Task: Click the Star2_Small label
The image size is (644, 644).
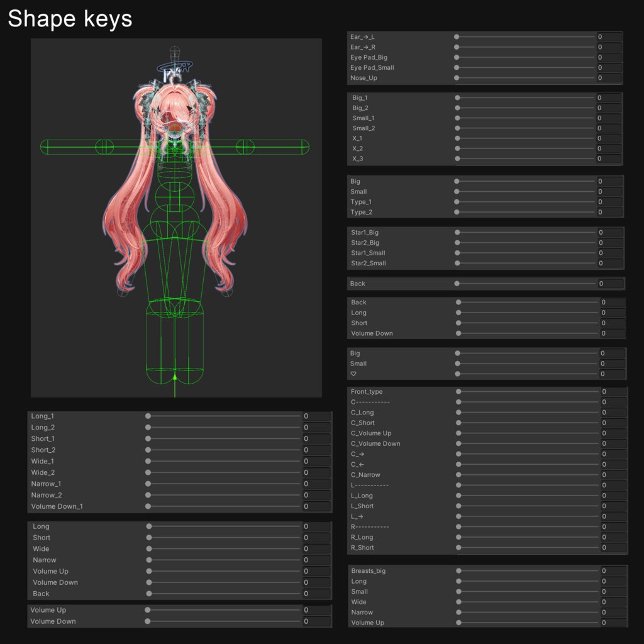Action: (x=369, y=264)
